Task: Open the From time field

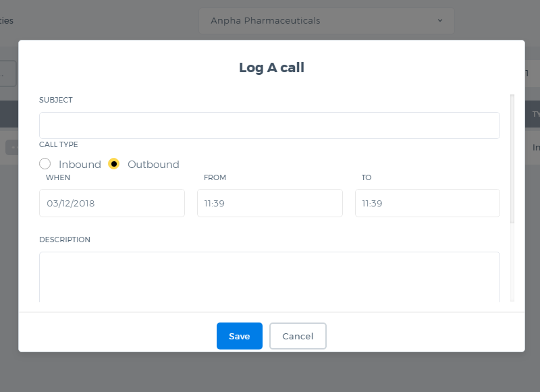Action: pyautogui.click(x=269, y=203)
